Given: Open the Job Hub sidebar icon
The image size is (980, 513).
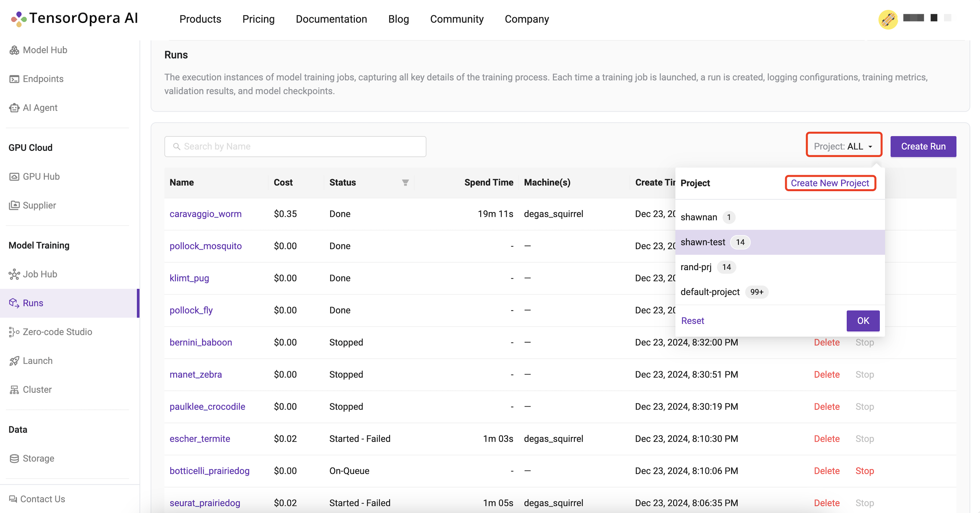Looking at the screenshot, I should click(x=14, y=274).
